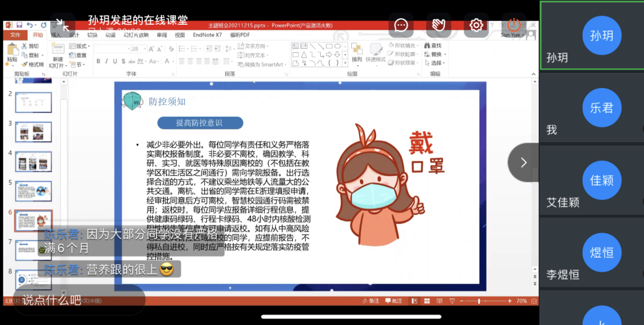Click the Format Painter brush icon
Image resolution: width=644 pixels, height=325 pixels.
coord(25,64)
